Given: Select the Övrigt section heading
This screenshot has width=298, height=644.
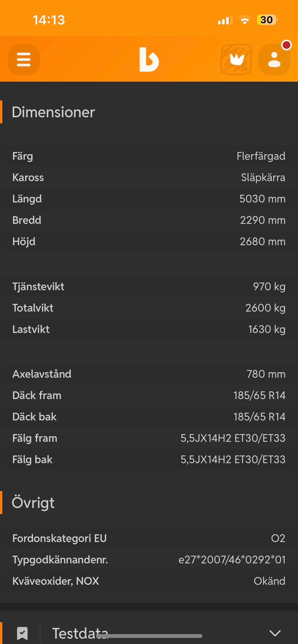Looking at the screenshot, I should (x=33, y=503).
